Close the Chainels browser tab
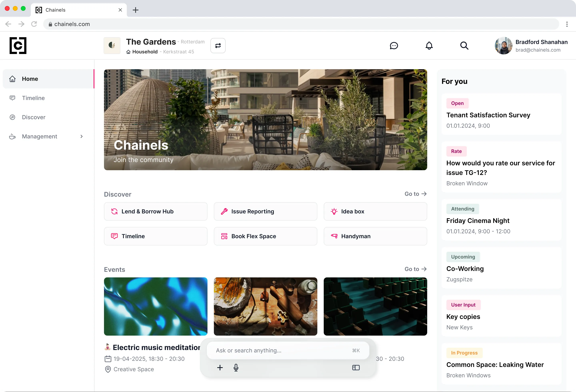Image resolution: width=576 pixels, height=392 pixels. pos(120,10)
